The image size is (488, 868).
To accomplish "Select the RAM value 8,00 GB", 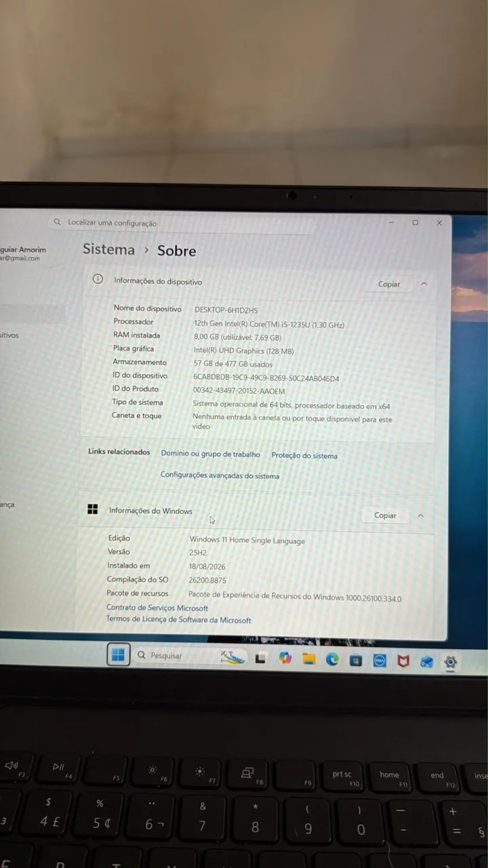I will pos(237,337).
